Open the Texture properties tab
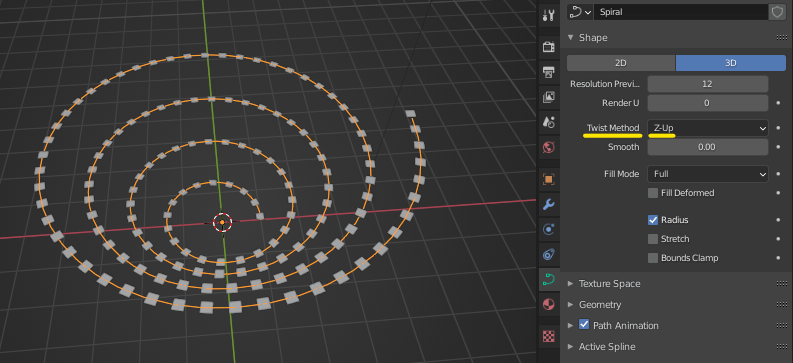 pos(548,336)
